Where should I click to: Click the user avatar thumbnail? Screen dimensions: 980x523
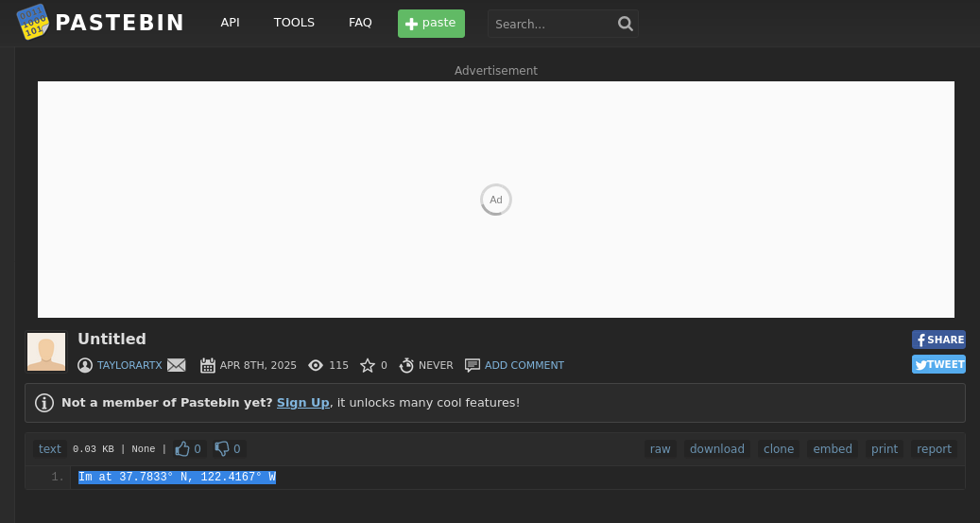point(46,352)
